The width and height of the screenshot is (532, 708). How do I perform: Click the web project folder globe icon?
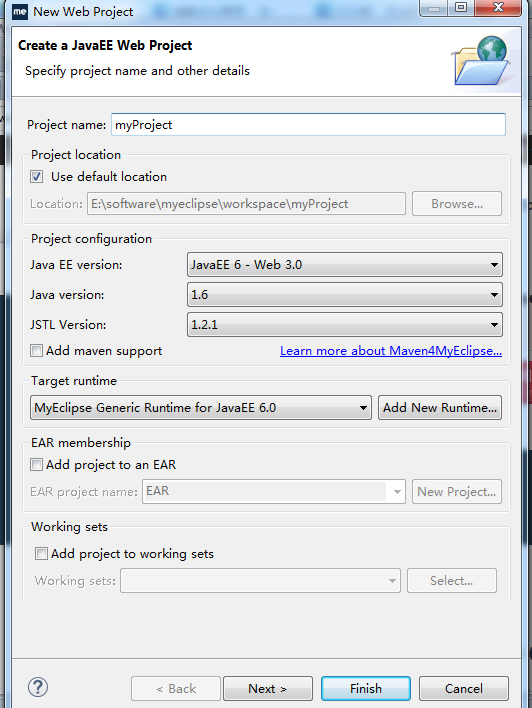481,61
